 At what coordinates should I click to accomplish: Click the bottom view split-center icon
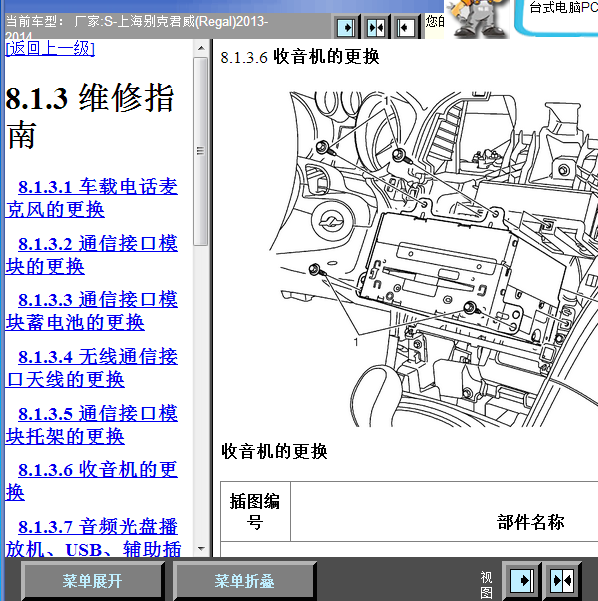pyautogui.click(x=562, y=580)
